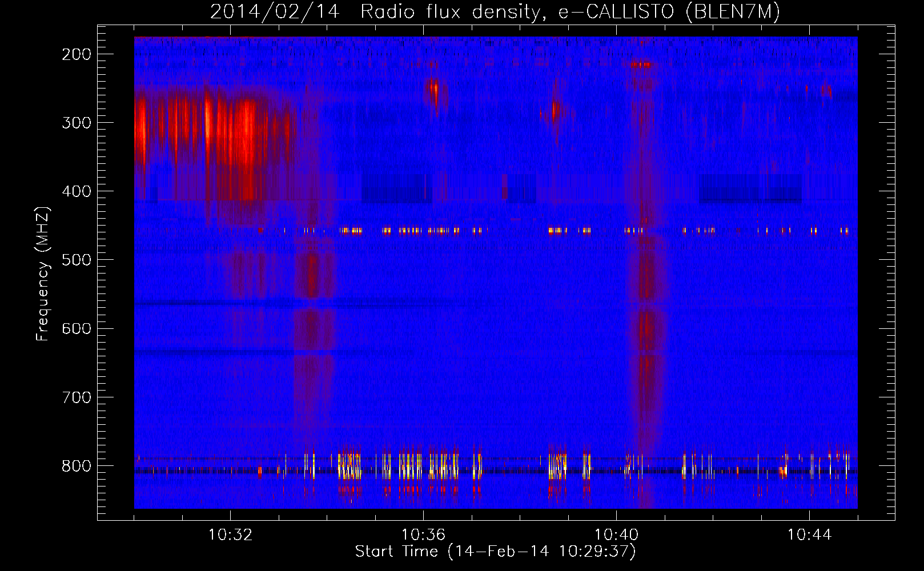
Task: Click the 700 frequency tick label
Action: point(77,397)
